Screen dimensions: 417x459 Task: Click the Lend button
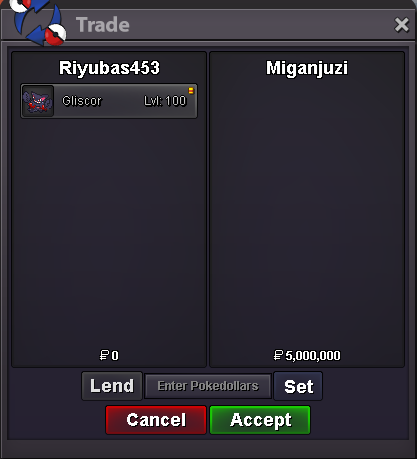tap(112, 386)
